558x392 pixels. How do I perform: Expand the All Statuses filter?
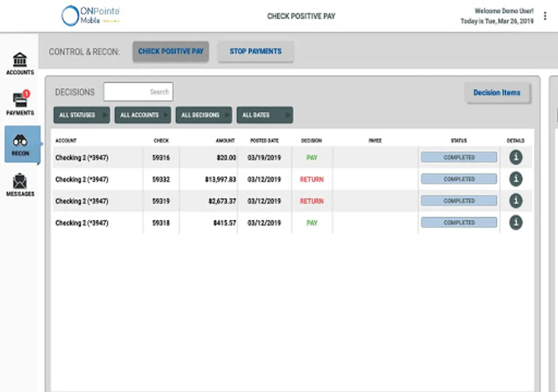pos(82,115)
